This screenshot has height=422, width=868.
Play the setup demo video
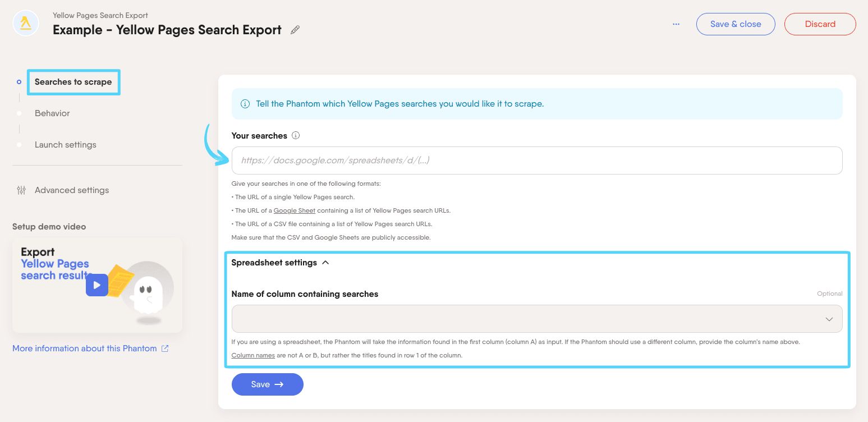(97, 285)
